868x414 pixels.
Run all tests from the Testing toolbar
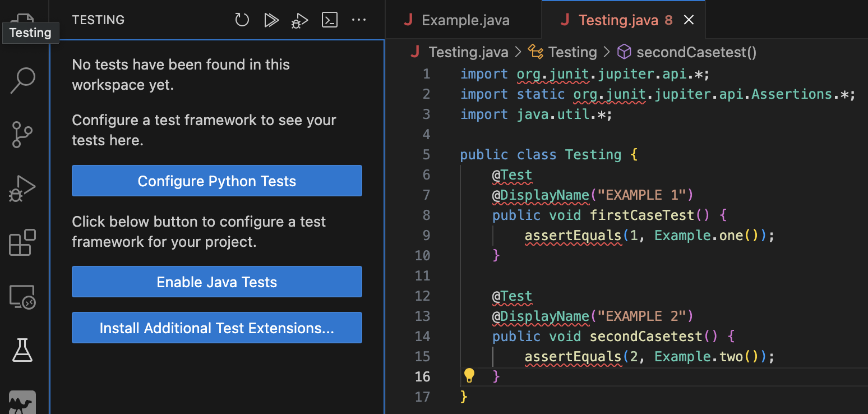click(271, 20)
